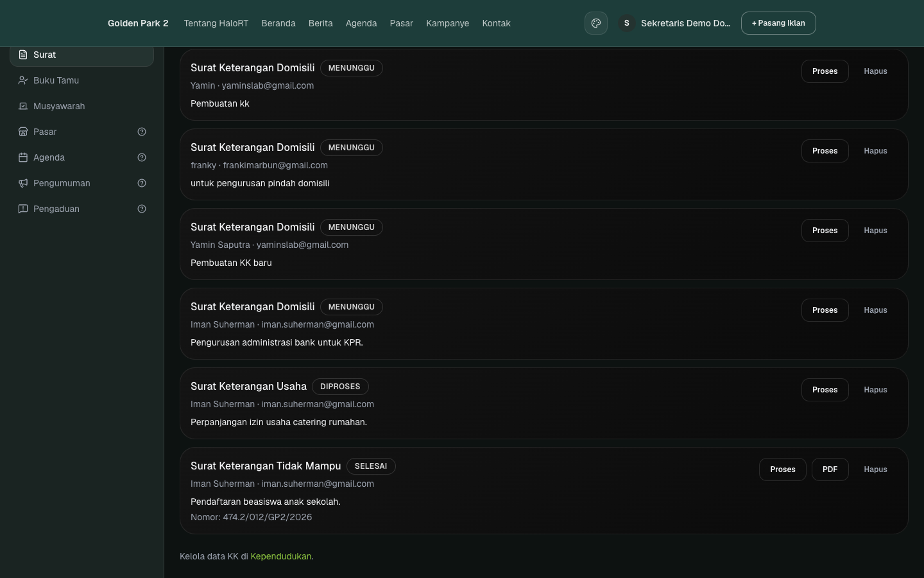924x578 pixels.
Task: Click the email frankimarbun@gmail.com
Action: 275,165
